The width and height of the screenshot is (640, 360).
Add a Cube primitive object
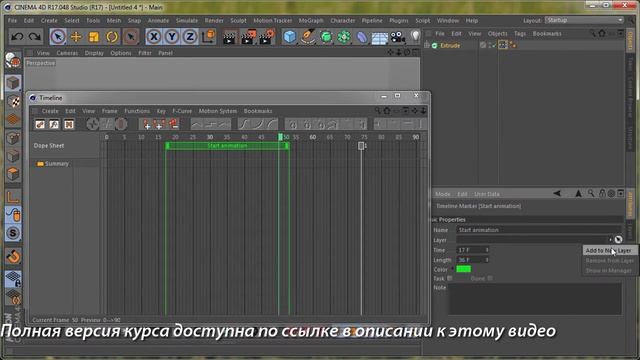tap(289, 37)
